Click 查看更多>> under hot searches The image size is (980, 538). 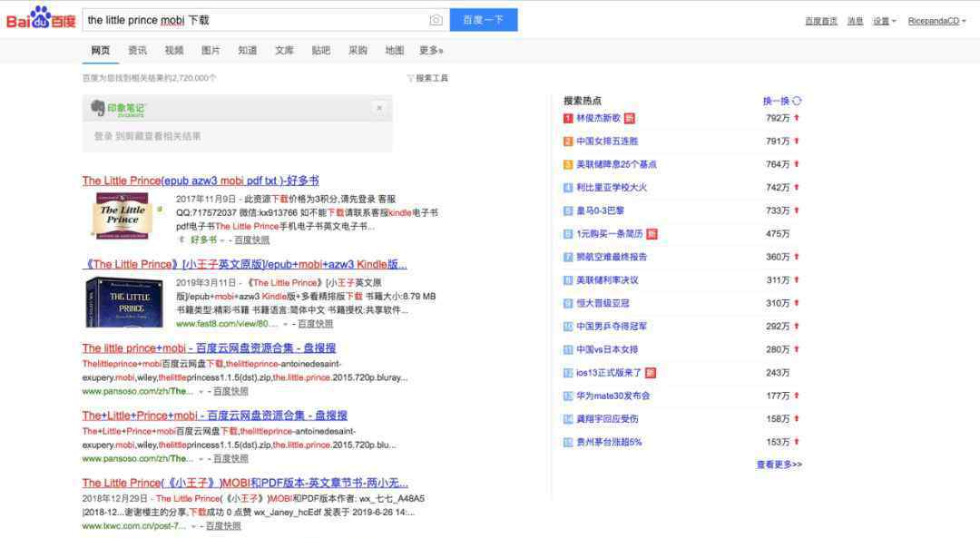coord(779,465)
